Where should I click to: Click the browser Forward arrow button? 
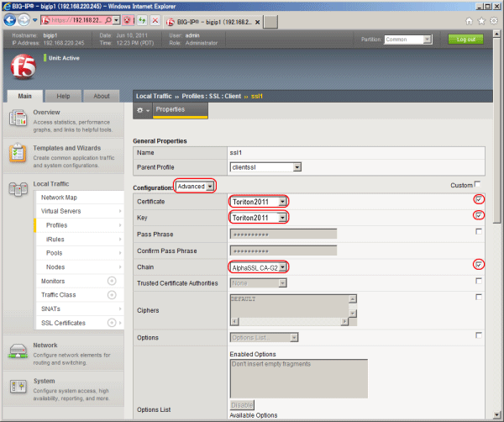click(x=24, y=20)
